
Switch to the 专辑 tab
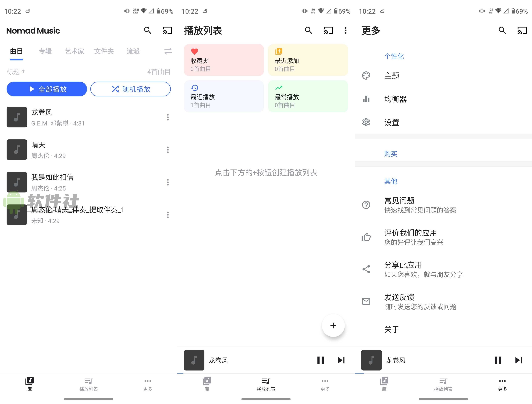pos(45,51)
